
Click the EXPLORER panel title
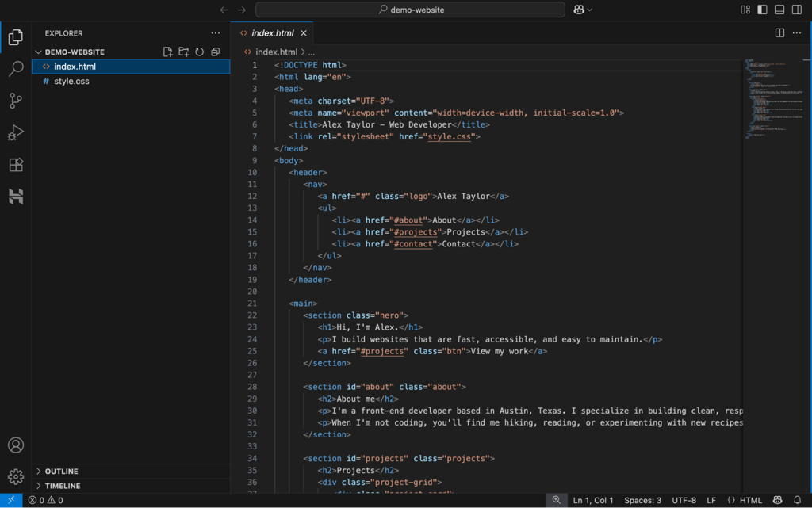click(63, 33)
